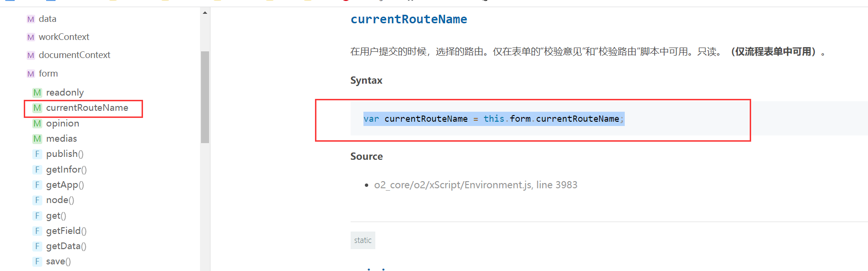Viewport: 868px width, 271px height.
Task: Open the Environment.js line 3983 source link
Action: [x=476, y=185]
